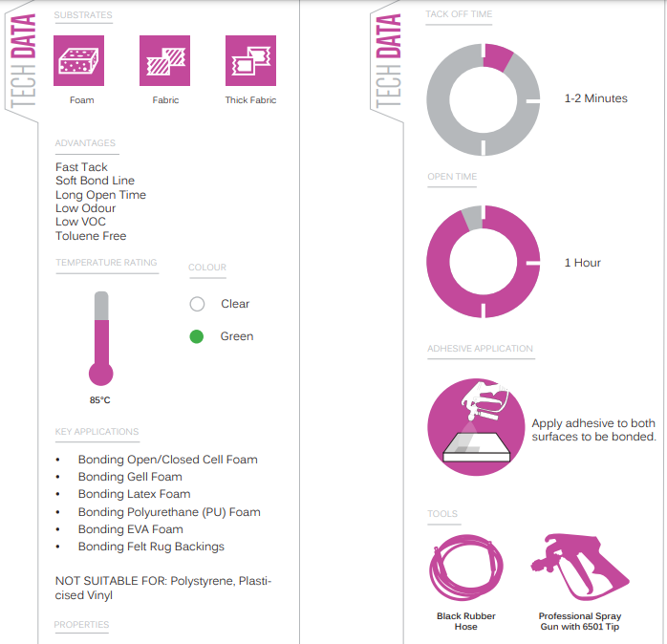Click the PROPERTIES heading
Image resolution: width=667 pixels, height=644 pixels.
[81, 625]
